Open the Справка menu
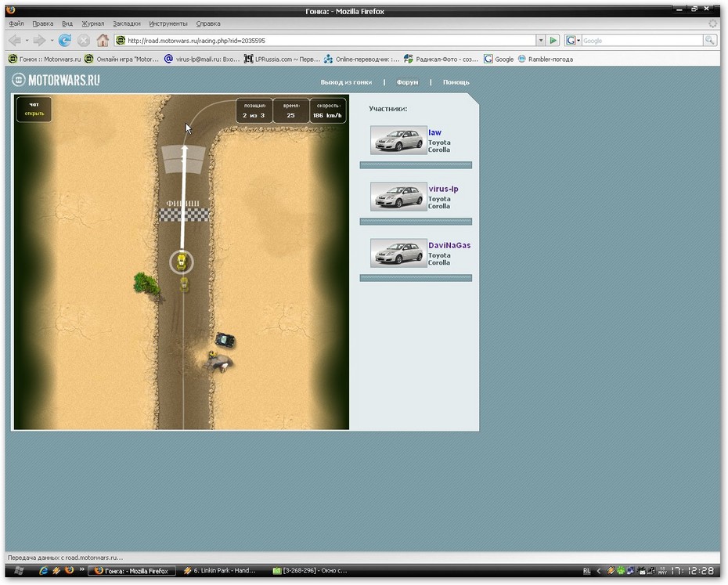Screen dimensions: 728x585 pos(208,23)
